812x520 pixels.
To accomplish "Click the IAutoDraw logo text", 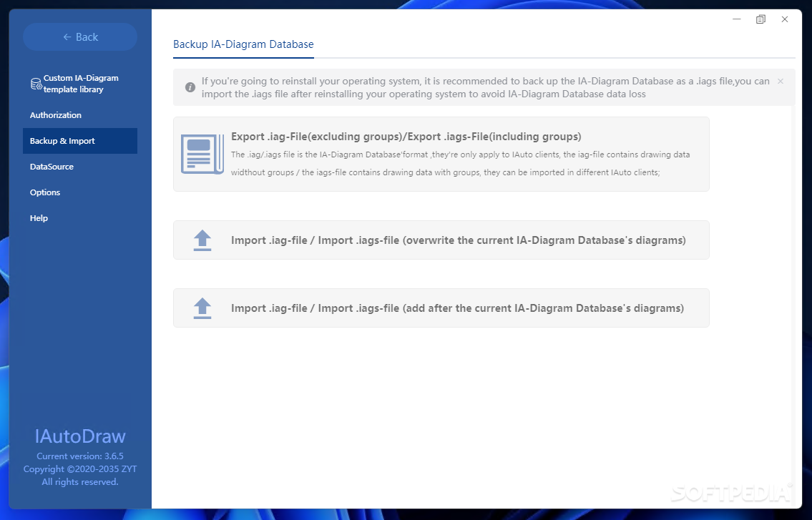I will [x=80, y=436].
